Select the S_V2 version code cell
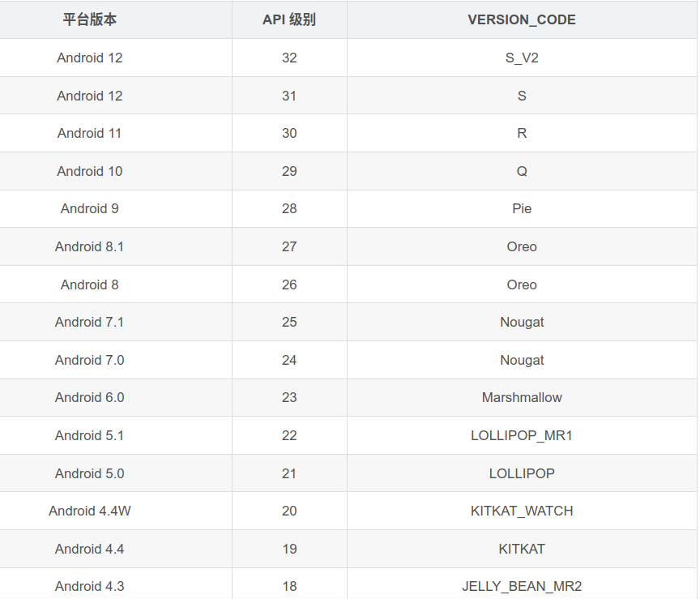Viewport: 700px width, 599px height. tap(522, 58)
